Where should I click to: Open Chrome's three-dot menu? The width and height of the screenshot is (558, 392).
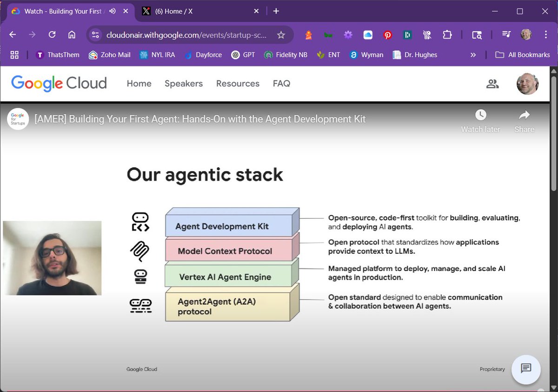[545, 35]
